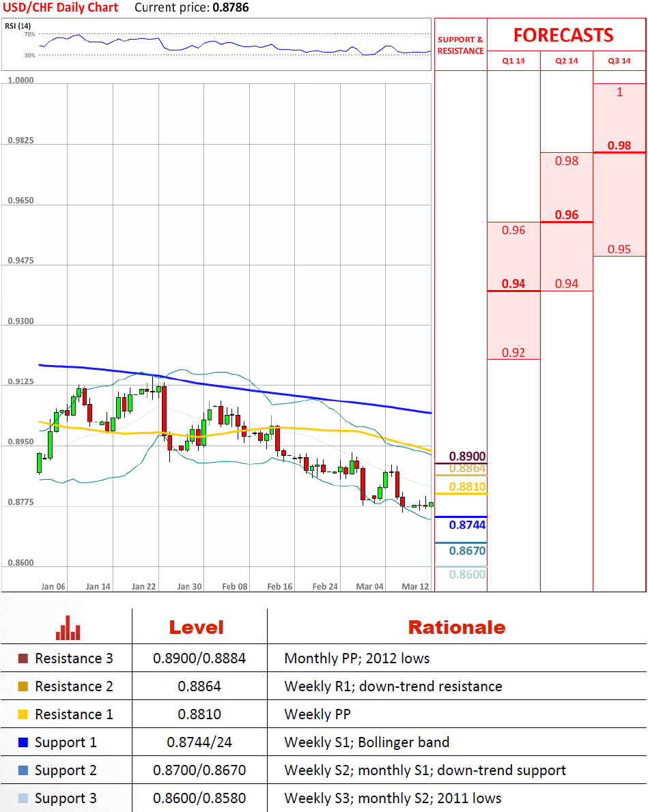The image size is (648, 812).
Task: Select the steel blue Support 2 swatch
Action: point(23,770)
